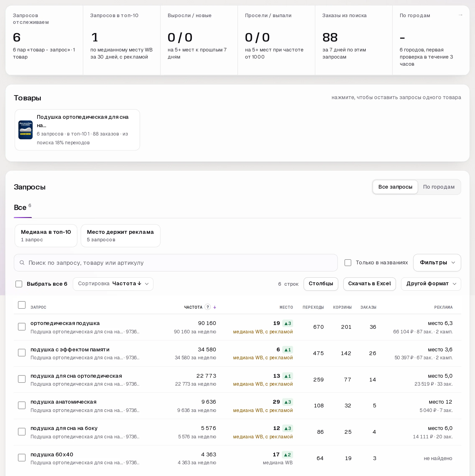475x476 pixels.
Task: Click the Корзины column header
Action: [342, 307]
